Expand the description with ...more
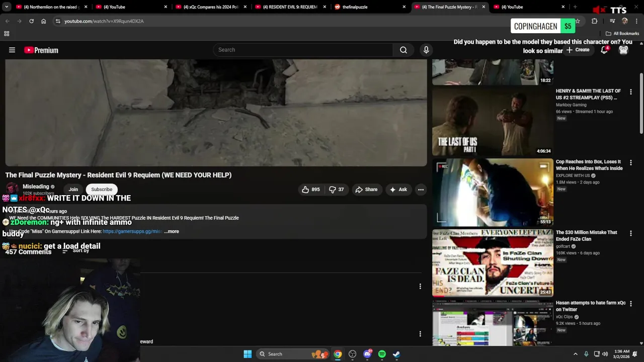 click(x=172, y=231)
